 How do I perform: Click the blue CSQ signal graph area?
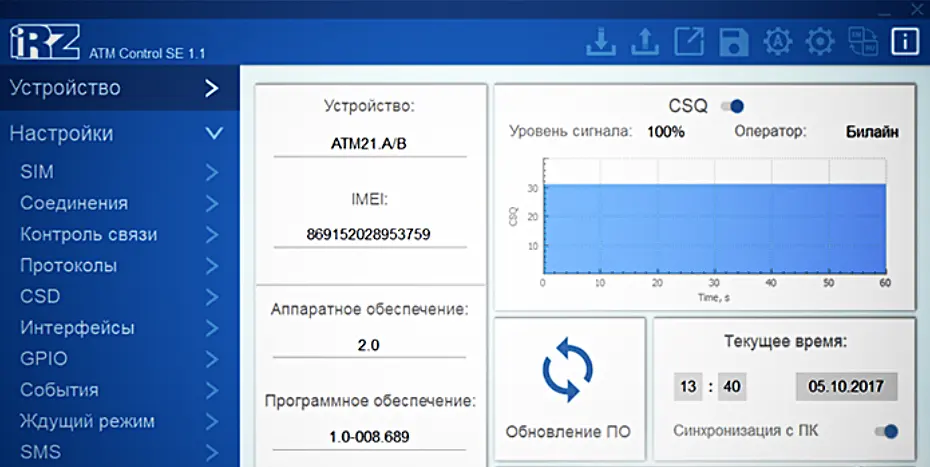click(715, 229)
